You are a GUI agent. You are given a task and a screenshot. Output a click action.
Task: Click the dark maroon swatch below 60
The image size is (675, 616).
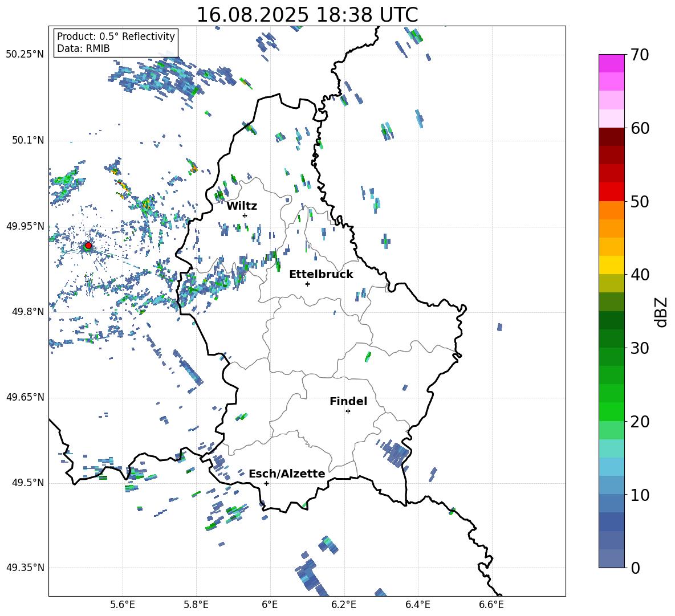click(612, 137)
